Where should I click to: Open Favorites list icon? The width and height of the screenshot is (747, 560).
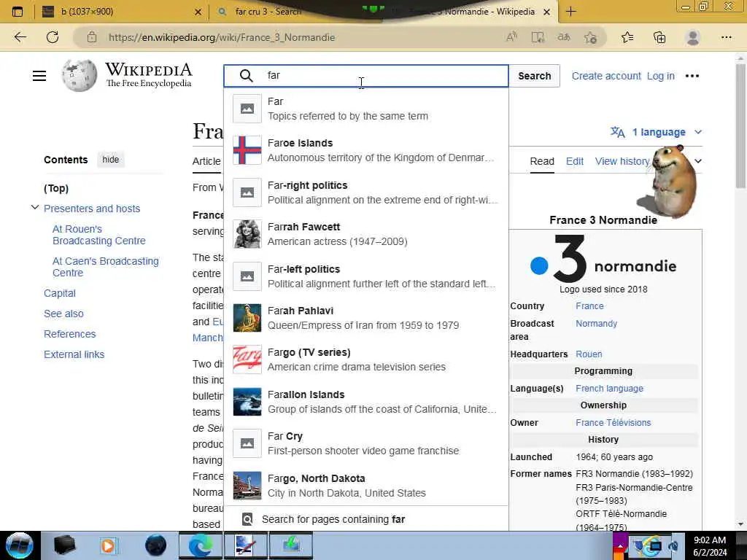pos(627,37)
